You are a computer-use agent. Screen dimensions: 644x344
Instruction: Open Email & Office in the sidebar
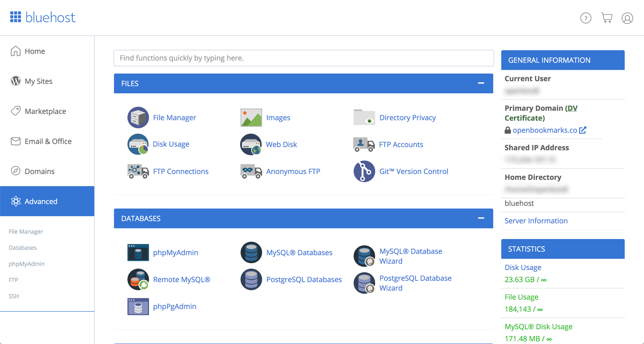47,141
